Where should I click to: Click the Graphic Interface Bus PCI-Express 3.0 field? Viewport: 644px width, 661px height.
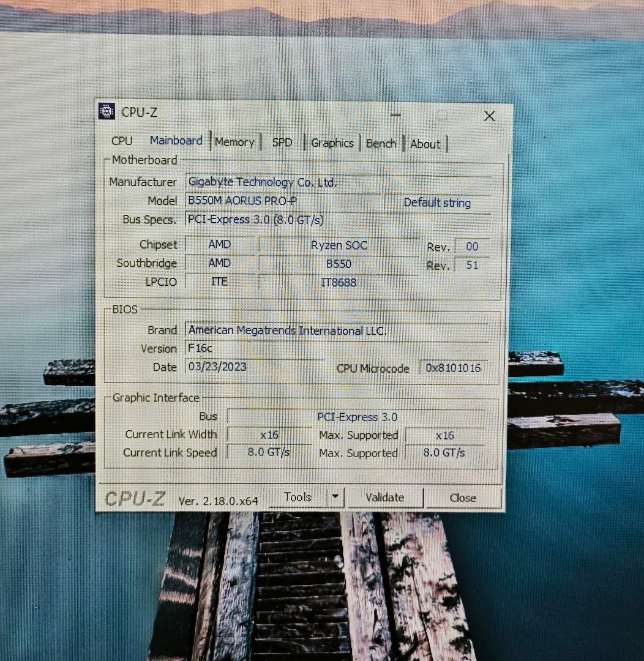(357, 417)
